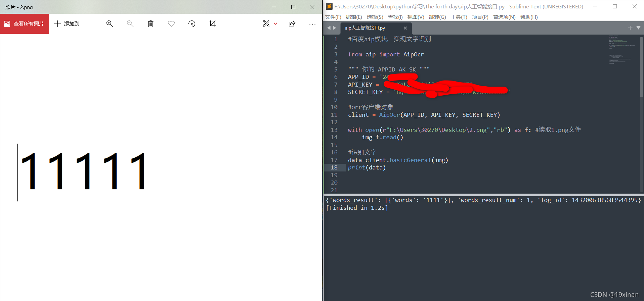Rotate the image using rotate icon
Viewport: 644px width, 301px height.
192,24
